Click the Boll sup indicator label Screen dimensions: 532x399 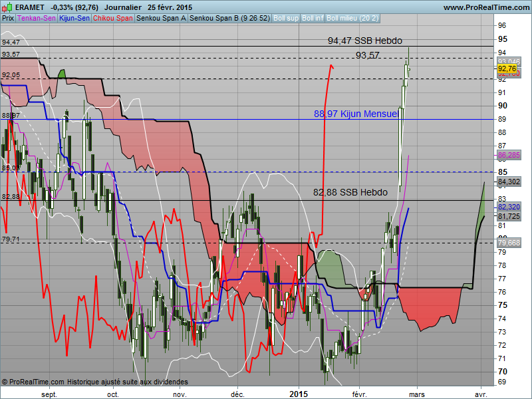coord(286,19)
